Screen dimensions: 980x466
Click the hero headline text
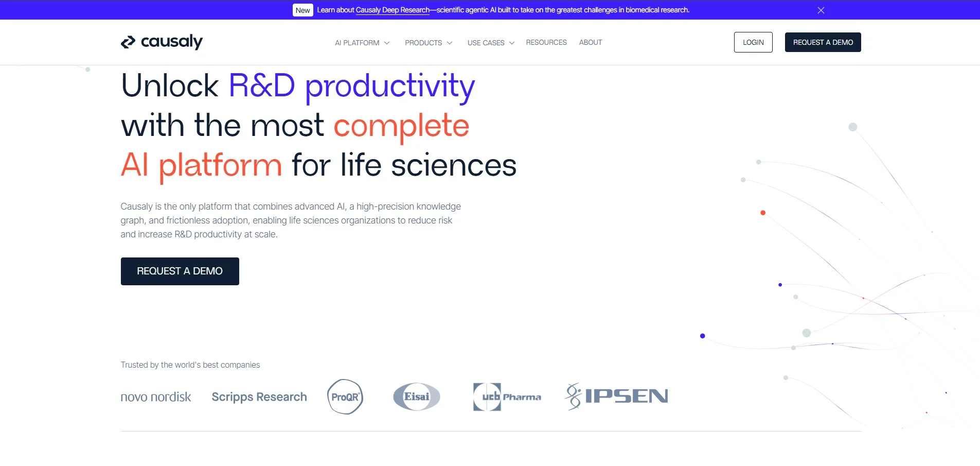pos(318,125)
